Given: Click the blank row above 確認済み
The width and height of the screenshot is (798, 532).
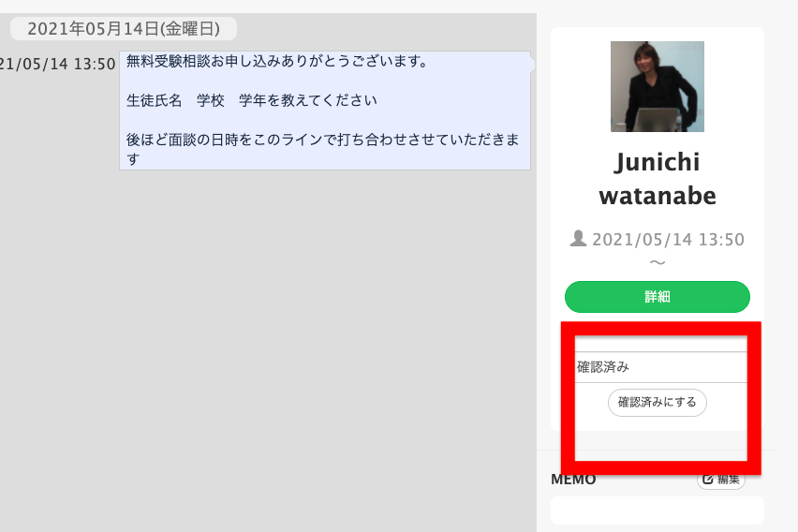Looking at the screenshot, I should click(x=661, y=344).
